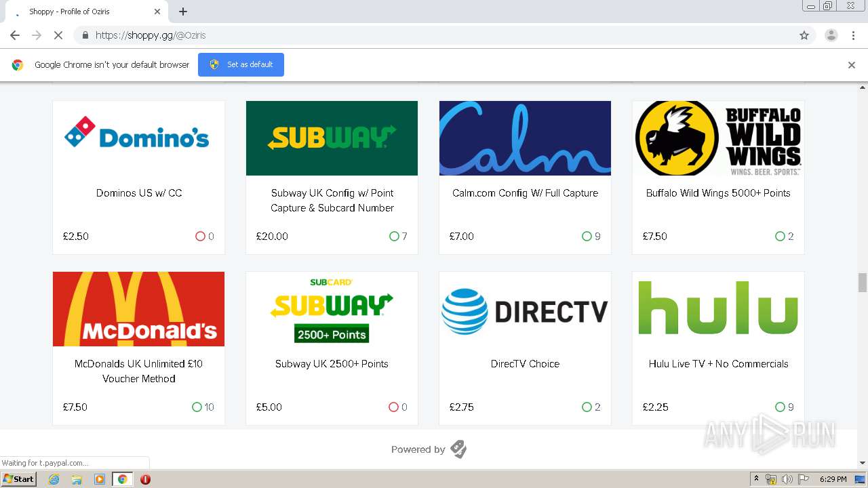Open the Subcard 2500+ Points product image
This screenshot has height=488, width=868.
332,309
